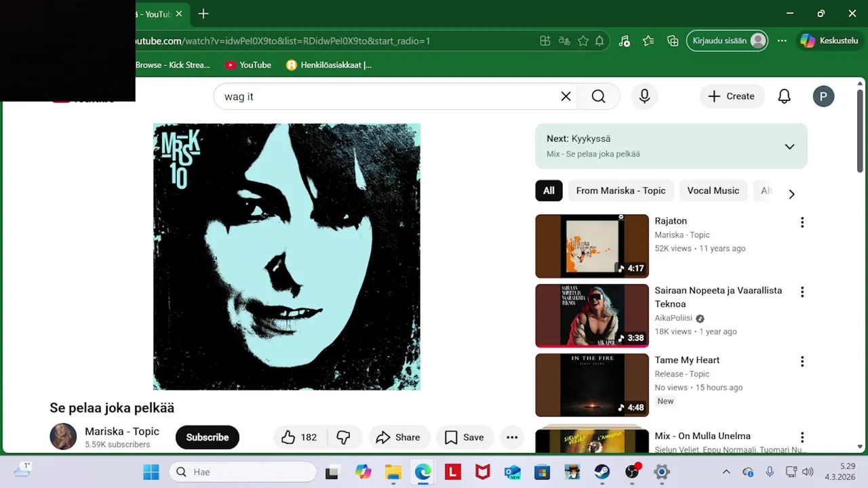The height and width of the screenshot is (488, 868).
Task: Show hidden system tray icons
Action: (726, 472)
